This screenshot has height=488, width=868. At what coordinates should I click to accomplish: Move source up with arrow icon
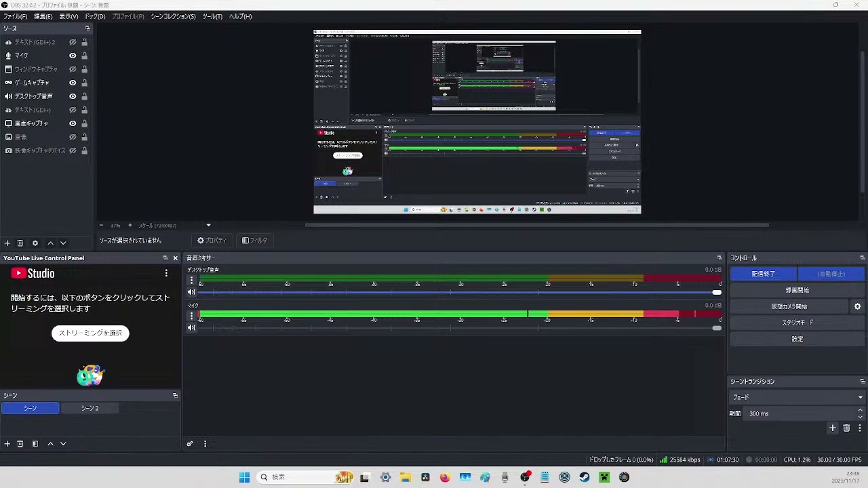[x=50, y=243]
